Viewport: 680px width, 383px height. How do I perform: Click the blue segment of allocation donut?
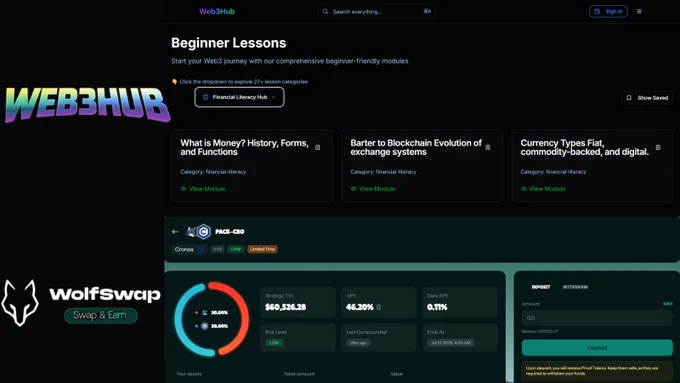tap(179, 321)
